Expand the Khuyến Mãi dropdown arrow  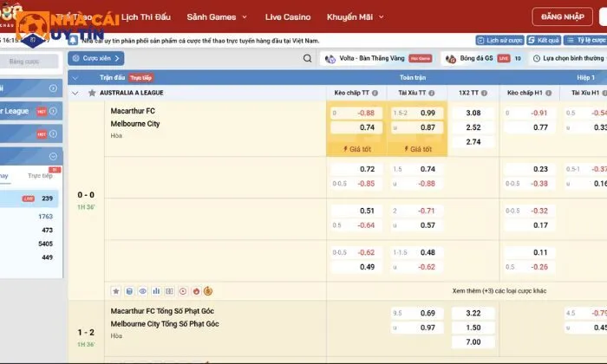click(x=382, y=17)
